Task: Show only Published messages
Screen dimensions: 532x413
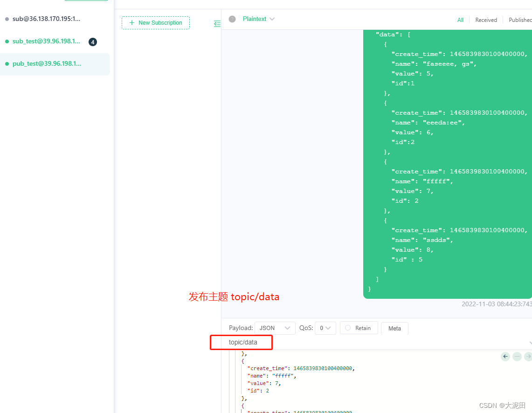Action: point(520,20)
